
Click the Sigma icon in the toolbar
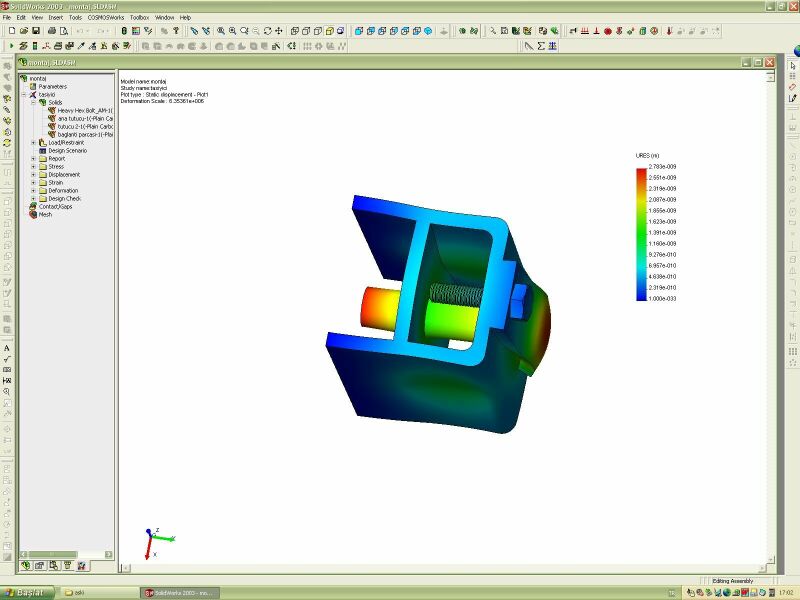(541, 46)
